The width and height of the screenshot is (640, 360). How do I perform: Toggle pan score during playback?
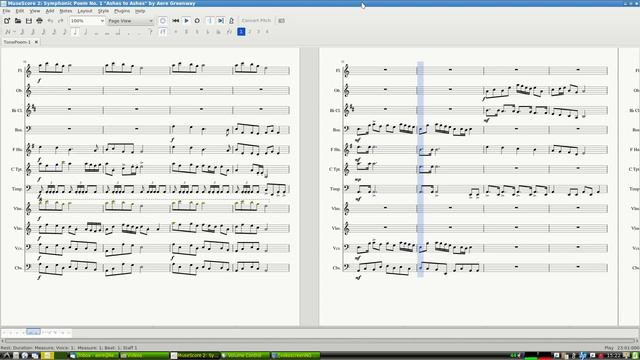pos(220,20)
